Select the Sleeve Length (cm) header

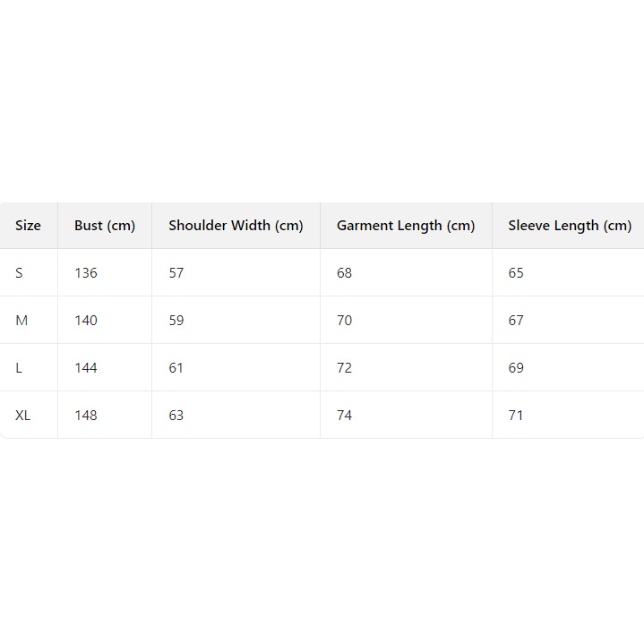coord(570,226)
